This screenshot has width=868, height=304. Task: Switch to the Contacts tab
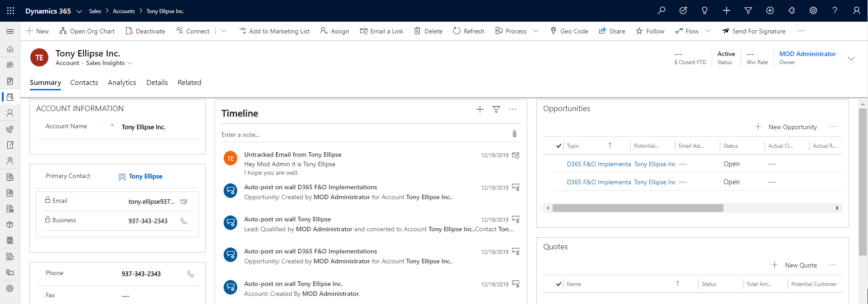click(84, 83)
